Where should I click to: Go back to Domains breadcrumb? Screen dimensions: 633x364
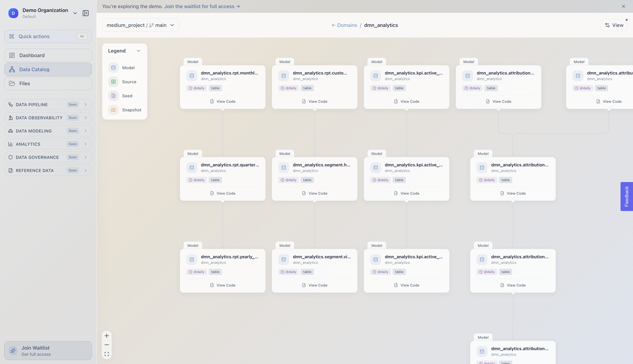(x=344, y=25)
